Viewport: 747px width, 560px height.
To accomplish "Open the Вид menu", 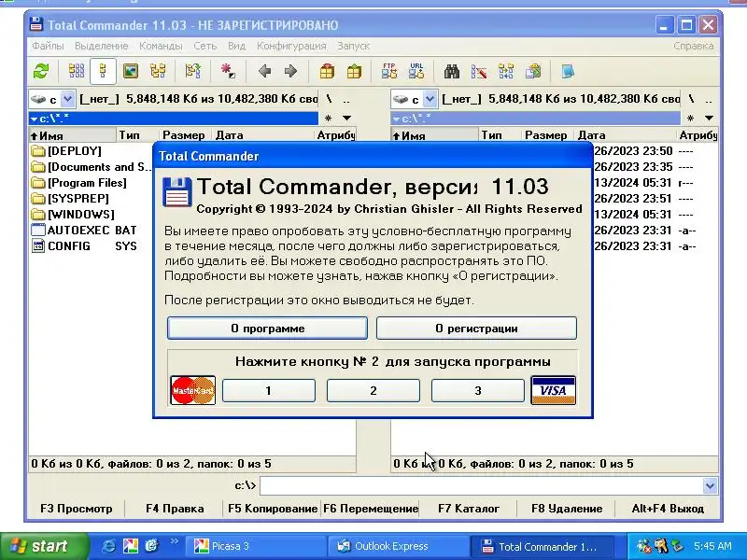I will [x=236, y=46].
